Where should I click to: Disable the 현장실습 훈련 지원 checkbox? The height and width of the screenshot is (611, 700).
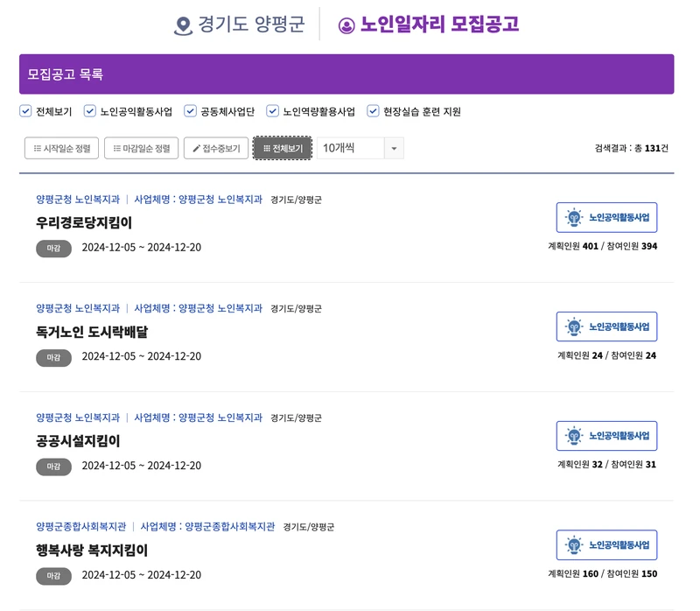[374, 111]
